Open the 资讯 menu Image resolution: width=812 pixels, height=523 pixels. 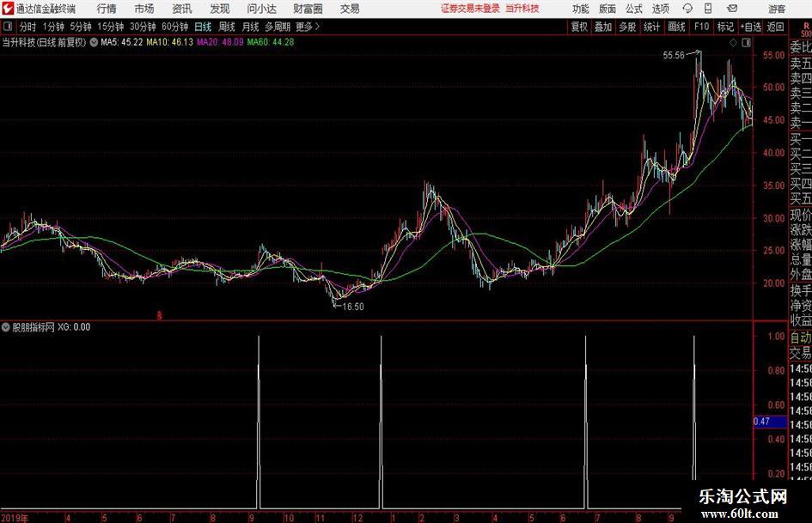(182, 9)
